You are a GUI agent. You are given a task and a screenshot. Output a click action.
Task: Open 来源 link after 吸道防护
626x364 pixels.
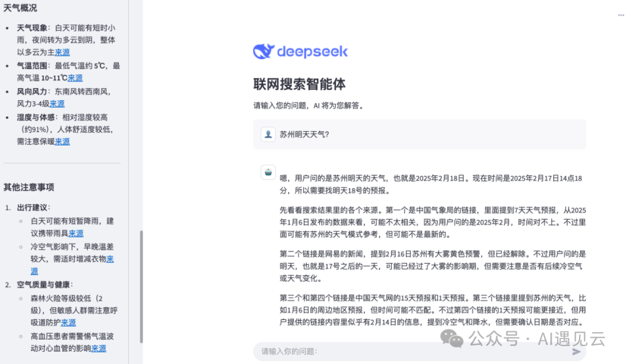pos(68,322)
